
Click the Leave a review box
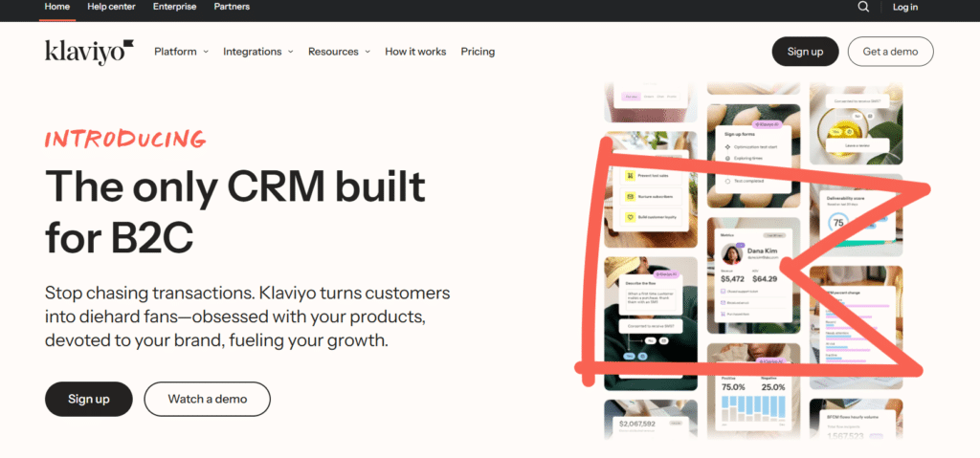click(857, 145)
